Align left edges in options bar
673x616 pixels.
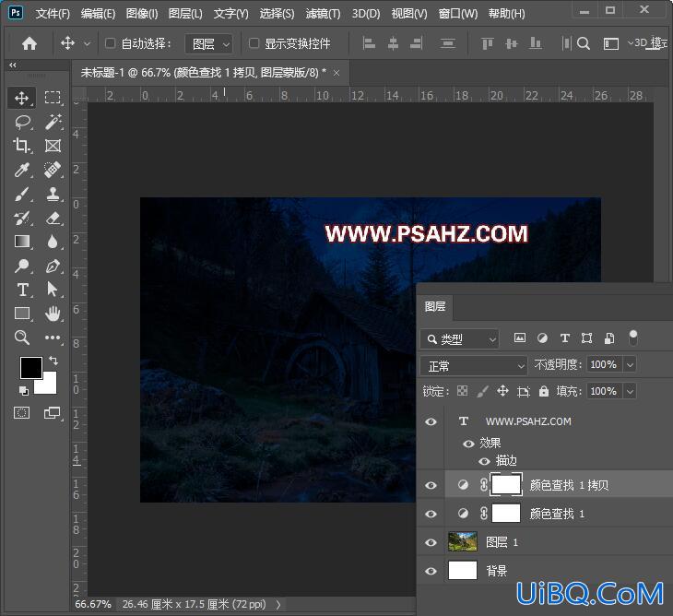pos(369,43)
